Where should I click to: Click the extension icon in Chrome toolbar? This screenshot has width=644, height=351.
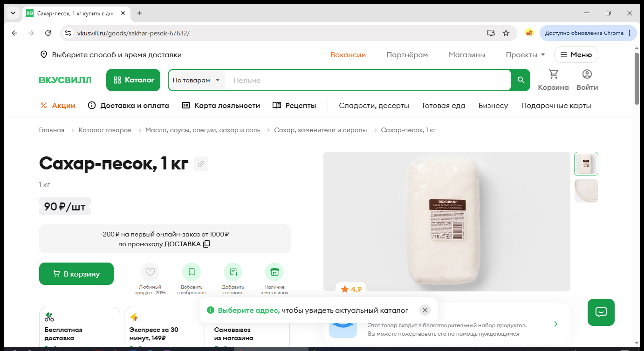[x=529, y=33]
